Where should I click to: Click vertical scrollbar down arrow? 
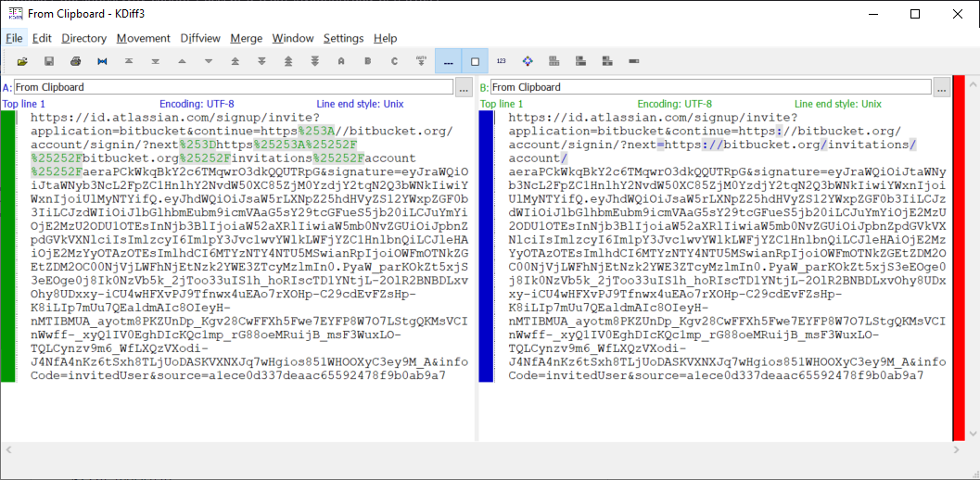[974, 433]
